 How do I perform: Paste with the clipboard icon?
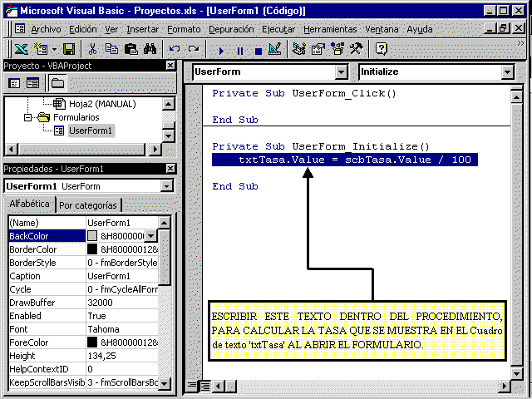pos(131,49)
